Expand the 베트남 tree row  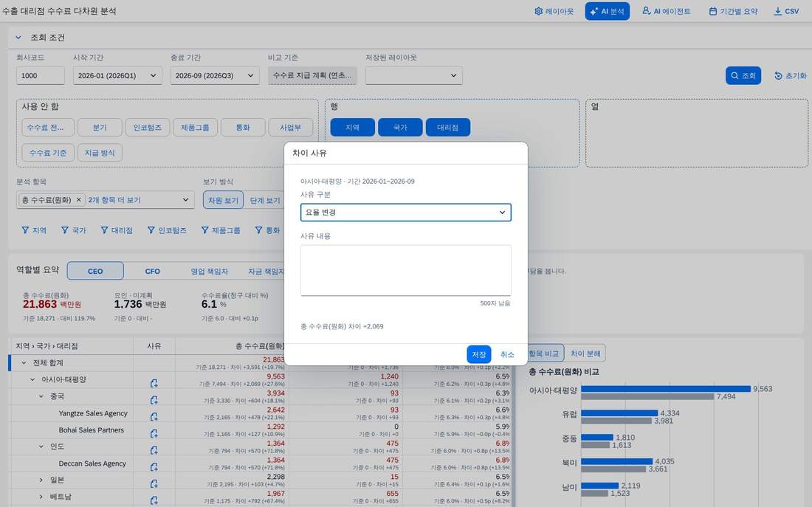[x=41, y=497]
